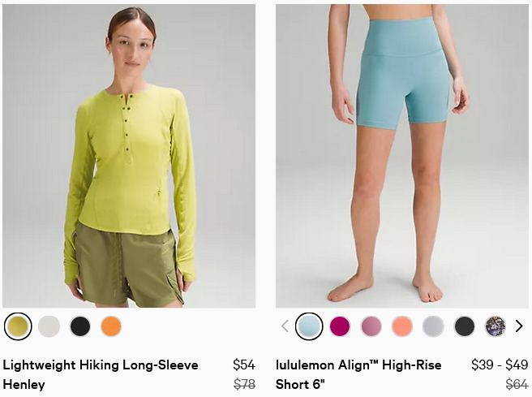Choose the off-white Henley color swatch

49,326
